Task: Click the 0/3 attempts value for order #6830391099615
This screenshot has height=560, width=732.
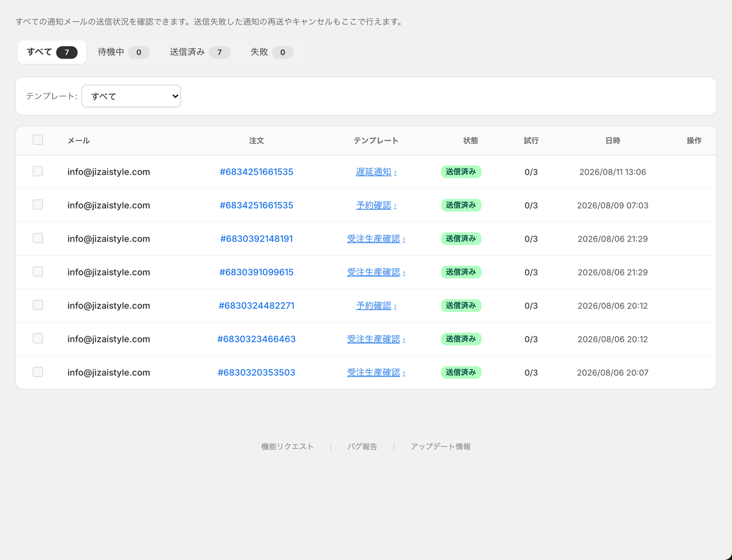Action: [x=531, y=272]
